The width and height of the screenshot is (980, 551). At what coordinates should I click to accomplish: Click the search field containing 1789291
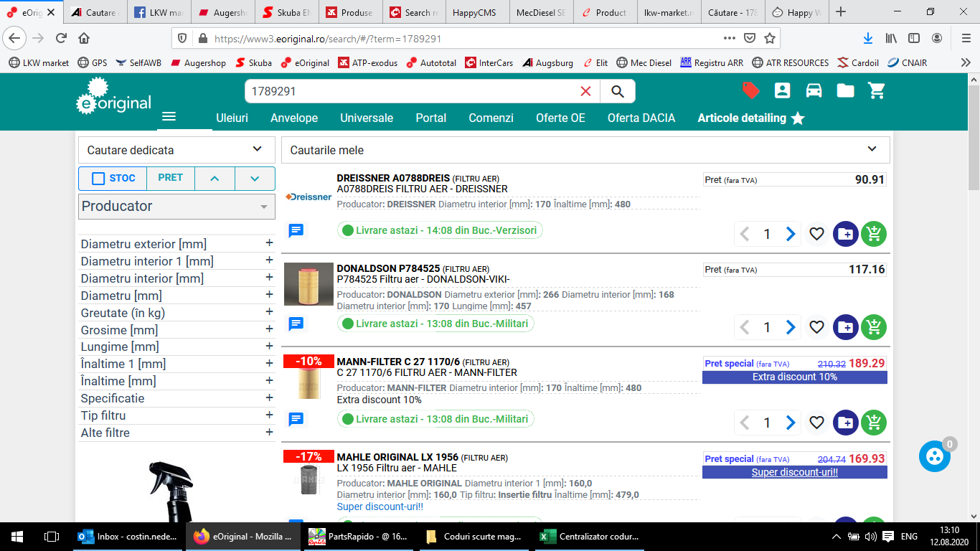click(x=410, y=91)
